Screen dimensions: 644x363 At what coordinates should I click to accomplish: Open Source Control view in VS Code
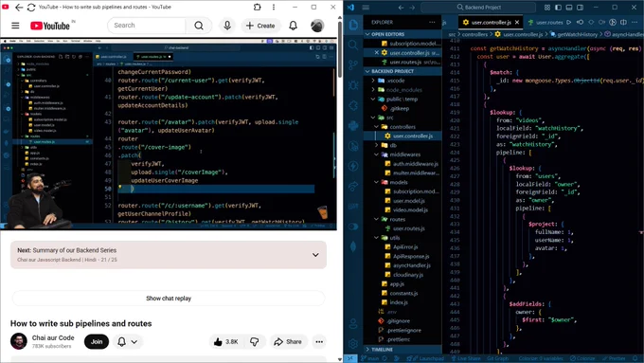coord(353,65)
